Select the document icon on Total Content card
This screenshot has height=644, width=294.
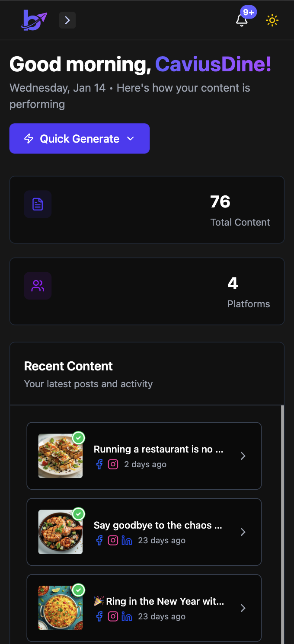click(x=38, y=204)
